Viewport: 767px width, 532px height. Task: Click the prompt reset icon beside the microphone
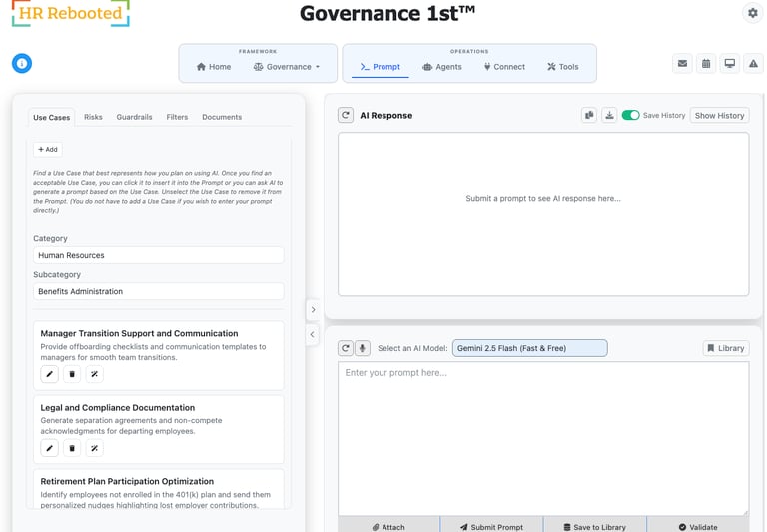[346, 348]
